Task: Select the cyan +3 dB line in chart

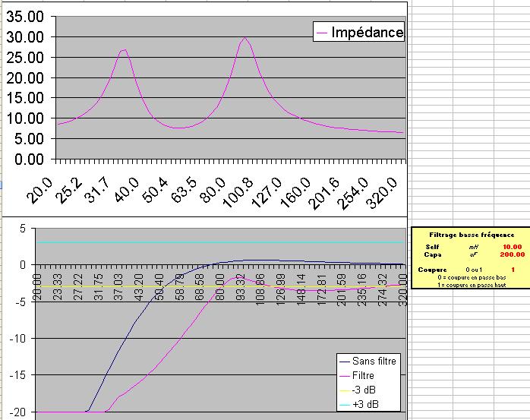Action: (219, 242)
